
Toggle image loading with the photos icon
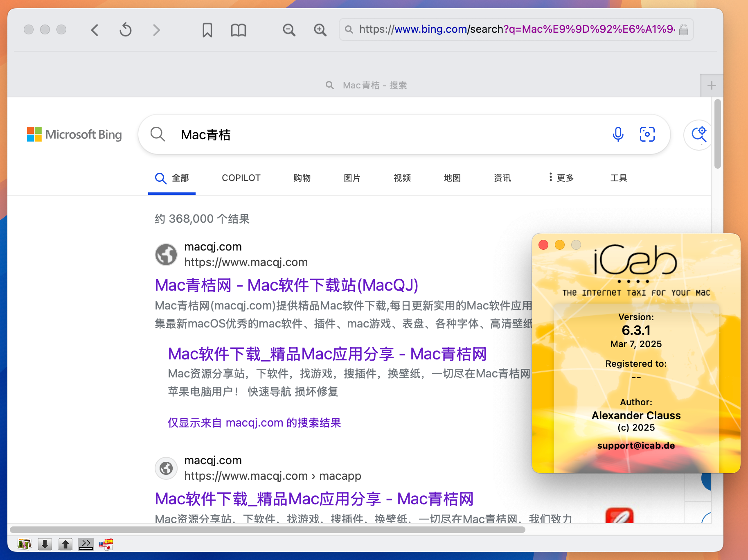click(x=24, y=544)
